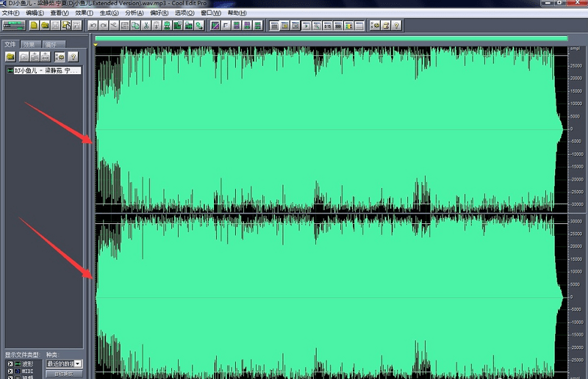Click the 自动播放 auto-play button
The height and width of the screenshot is (379, 588).
click(x=64, y=374)
